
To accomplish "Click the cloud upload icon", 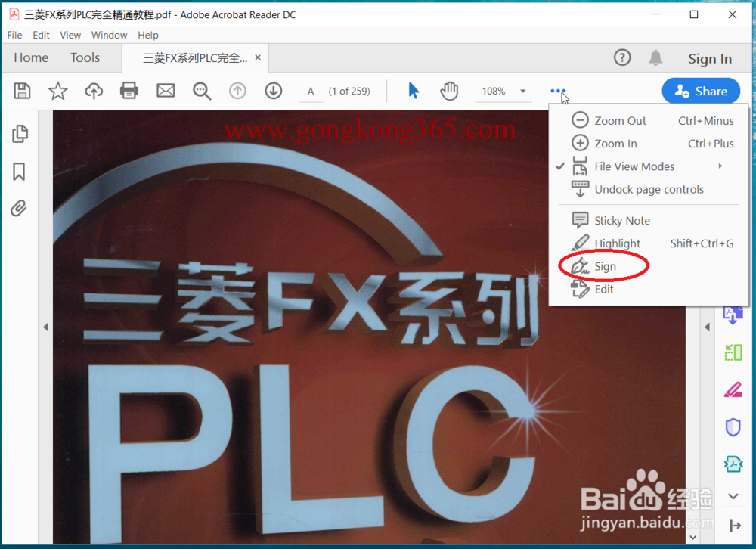I will pyautogui.click(x=94, y=91).
